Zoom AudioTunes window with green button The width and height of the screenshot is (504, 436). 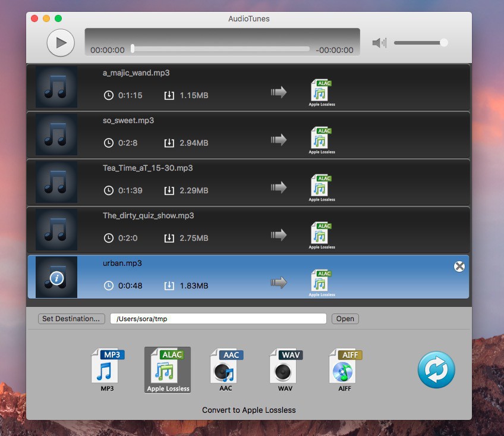(x=58, y=18)
